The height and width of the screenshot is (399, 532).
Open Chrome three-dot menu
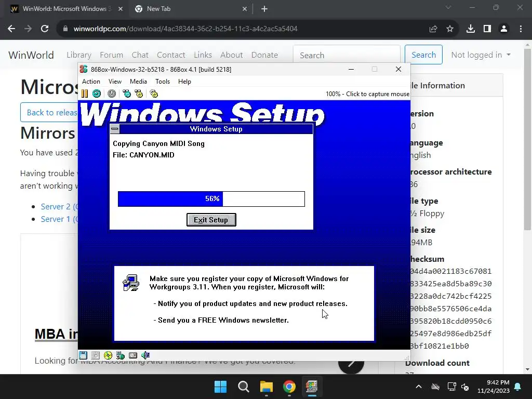(521, 29)
